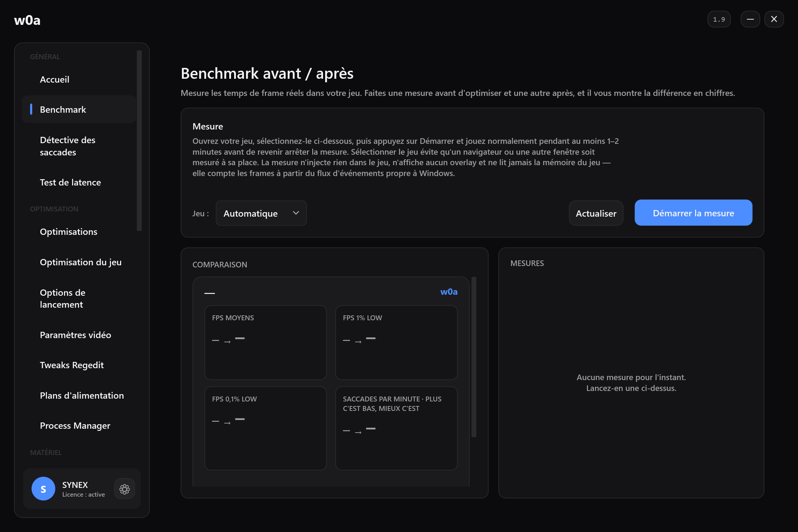The image size is (798, 532).
Task: Click the MATÉRIEL sidebar heading
Action: tap(46, 453)
